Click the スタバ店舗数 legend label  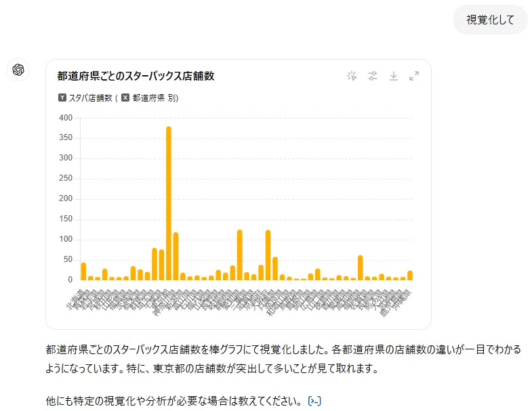tap(91, 98)
